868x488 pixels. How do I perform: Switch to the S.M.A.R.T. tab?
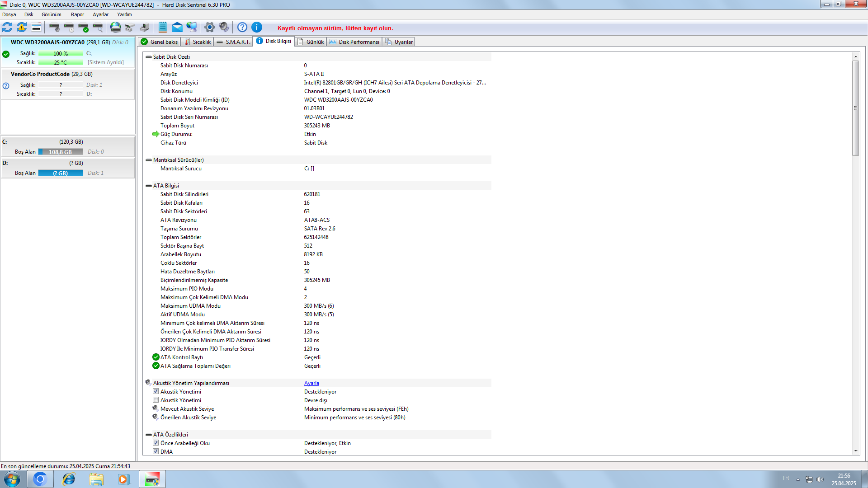click(x=234, y=42)
